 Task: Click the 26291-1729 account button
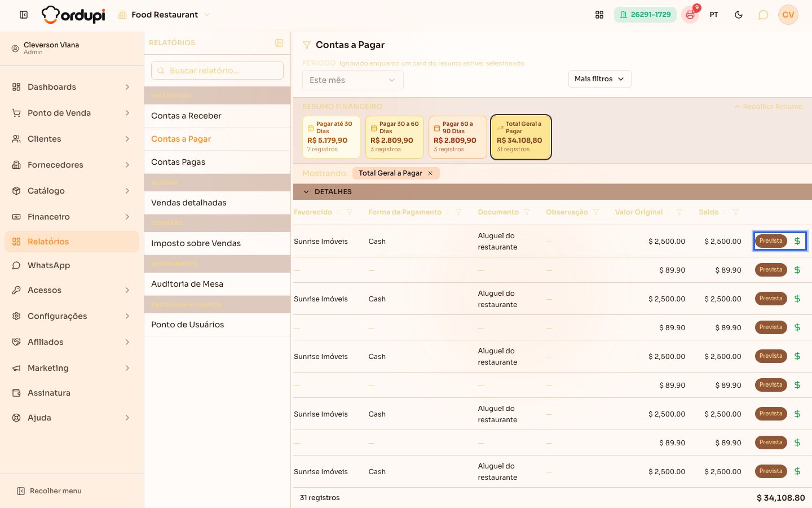tap(645, 15)
